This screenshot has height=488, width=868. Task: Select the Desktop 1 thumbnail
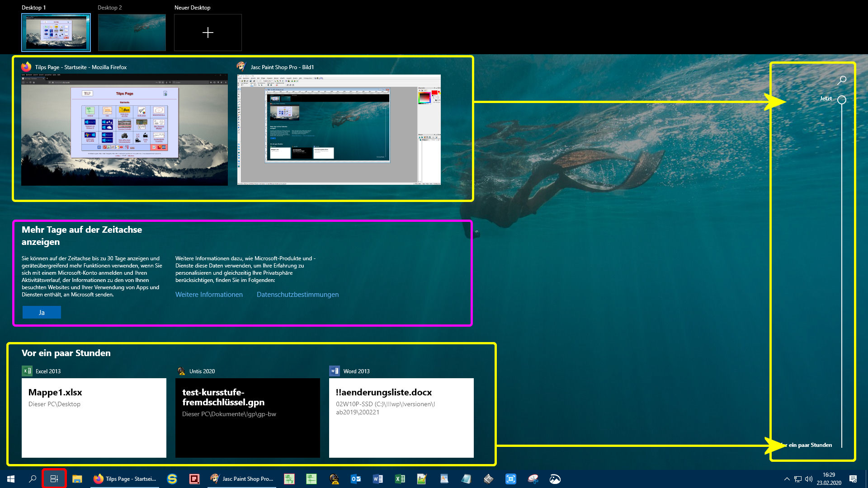click(56, 33)
